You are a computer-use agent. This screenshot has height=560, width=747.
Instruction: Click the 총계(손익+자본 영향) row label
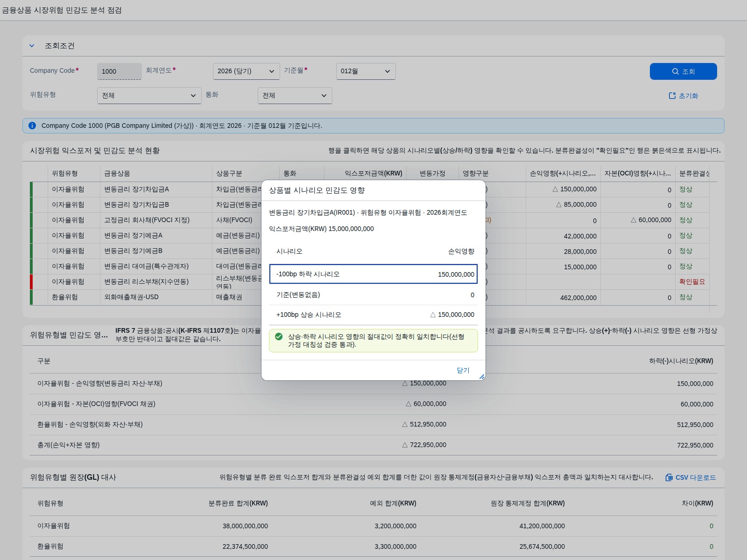click(x=68, y=445)
